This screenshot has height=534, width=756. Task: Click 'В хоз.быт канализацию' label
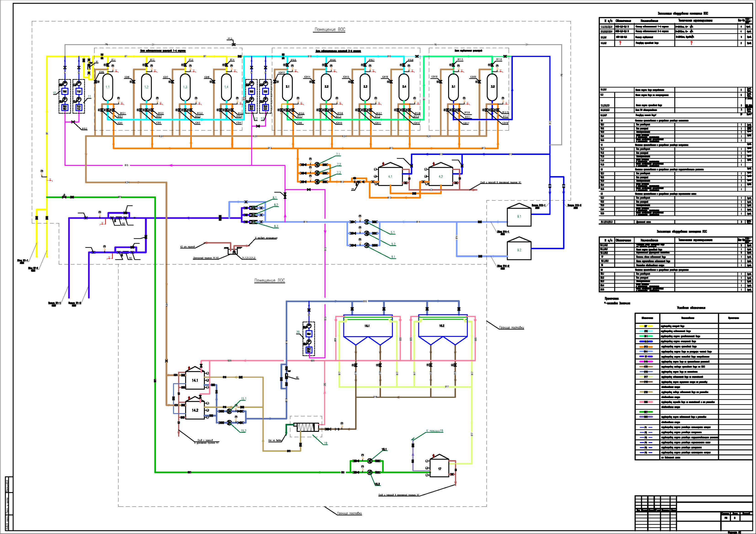pyautogui.click(x=266, y=238)
